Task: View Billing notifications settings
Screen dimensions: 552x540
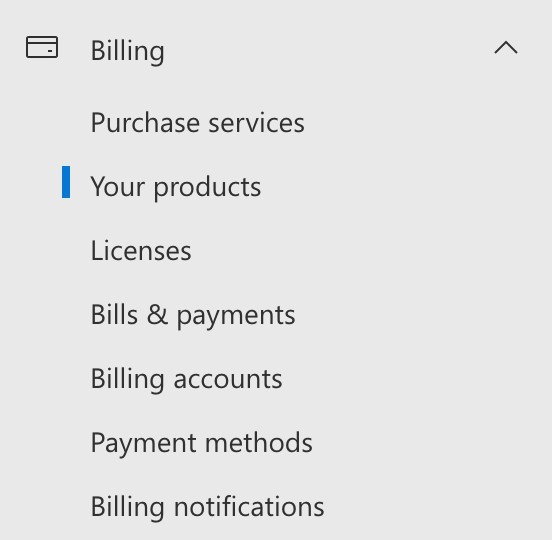Action: point(207,507)
